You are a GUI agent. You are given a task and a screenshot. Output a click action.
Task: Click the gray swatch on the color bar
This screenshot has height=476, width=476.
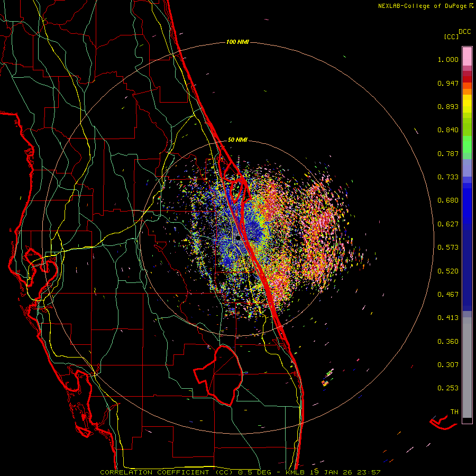467,368
